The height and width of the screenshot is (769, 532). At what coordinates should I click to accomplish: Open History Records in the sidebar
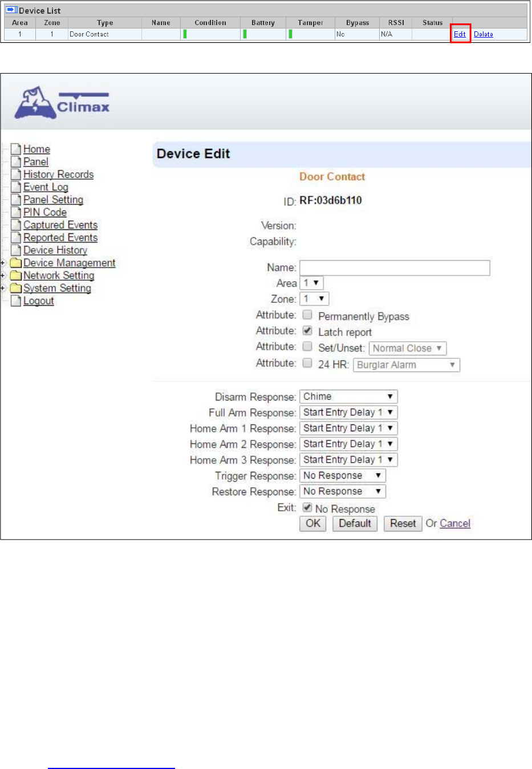(58, 175)
